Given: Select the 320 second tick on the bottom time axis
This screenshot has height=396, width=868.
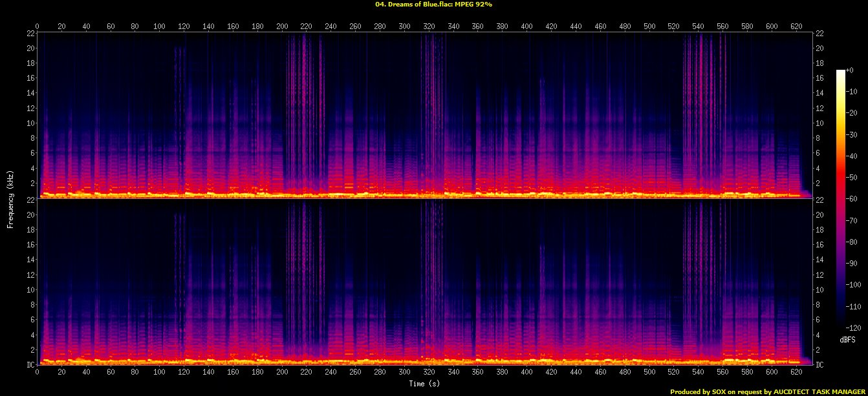Looking at the screenshot, I should coord(428,373).
